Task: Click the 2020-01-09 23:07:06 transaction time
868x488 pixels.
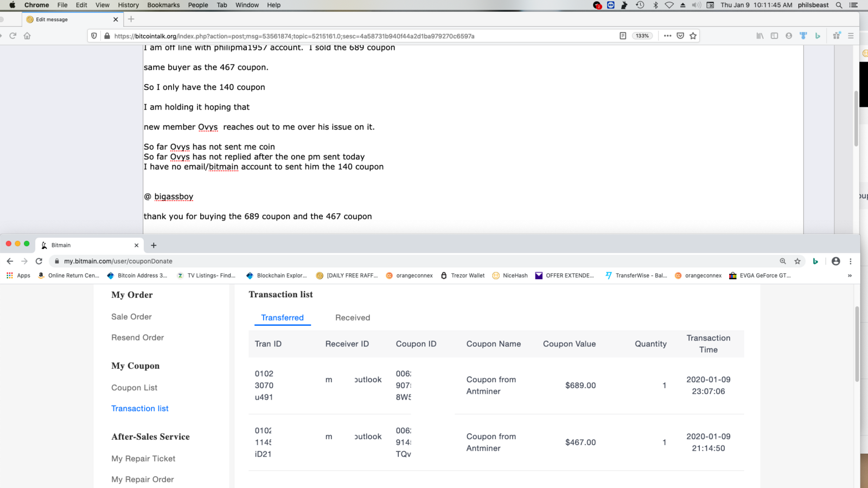Action: coord(709,386)
